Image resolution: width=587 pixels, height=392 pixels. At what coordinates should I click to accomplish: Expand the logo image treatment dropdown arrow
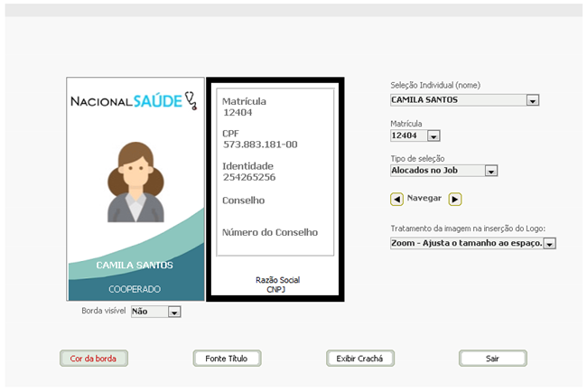click(549, 244)
